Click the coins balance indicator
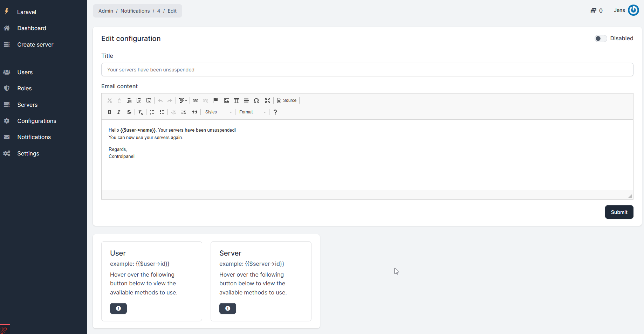Screen dimensions: 644x334 pos(596,11)
